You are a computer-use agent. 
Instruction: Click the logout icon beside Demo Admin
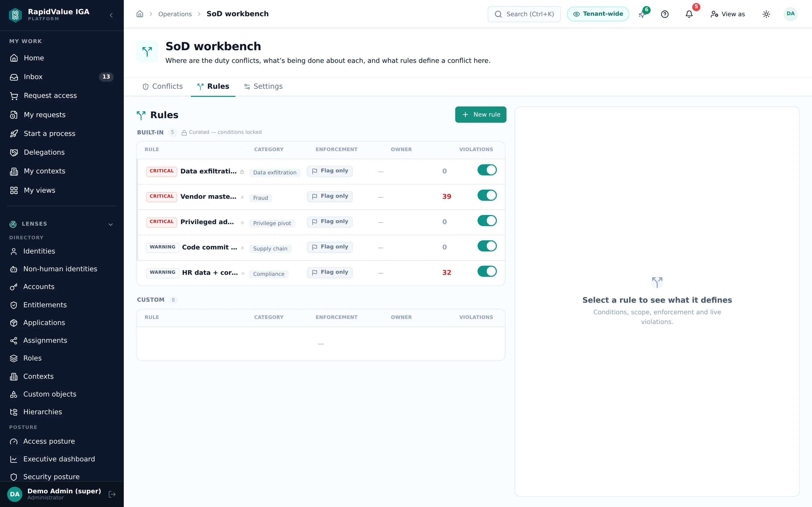tap(112, 494)
